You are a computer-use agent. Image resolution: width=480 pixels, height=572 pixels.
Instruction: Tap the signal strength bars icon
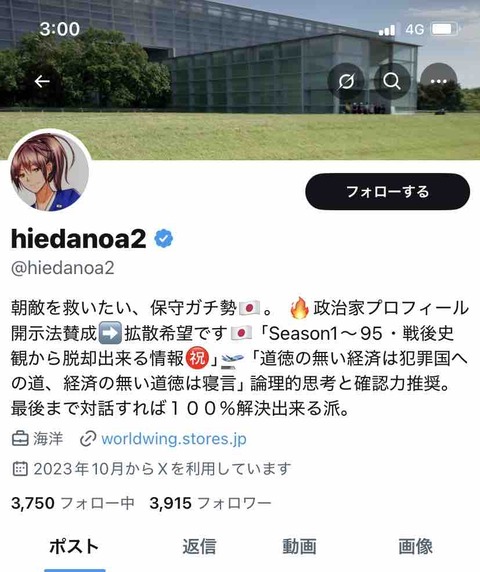coord(387,30)
